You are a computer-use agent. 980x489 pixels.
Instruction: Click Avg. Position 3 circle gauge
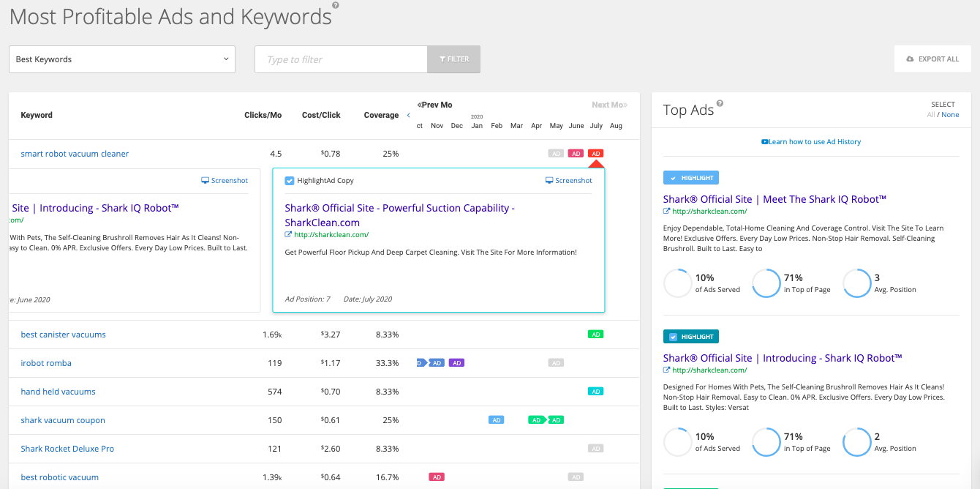pyautogui.click(x=857, y=283)
